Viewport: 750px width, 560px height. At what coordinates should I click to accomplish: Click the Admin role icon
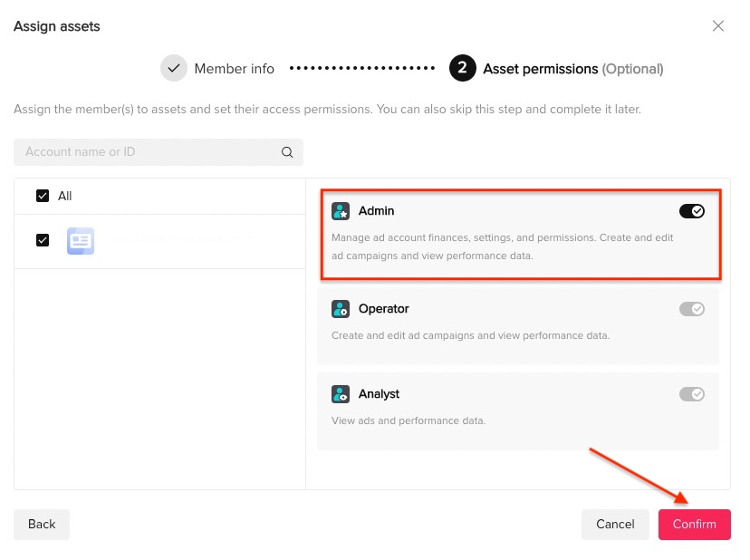click(341, 211)
